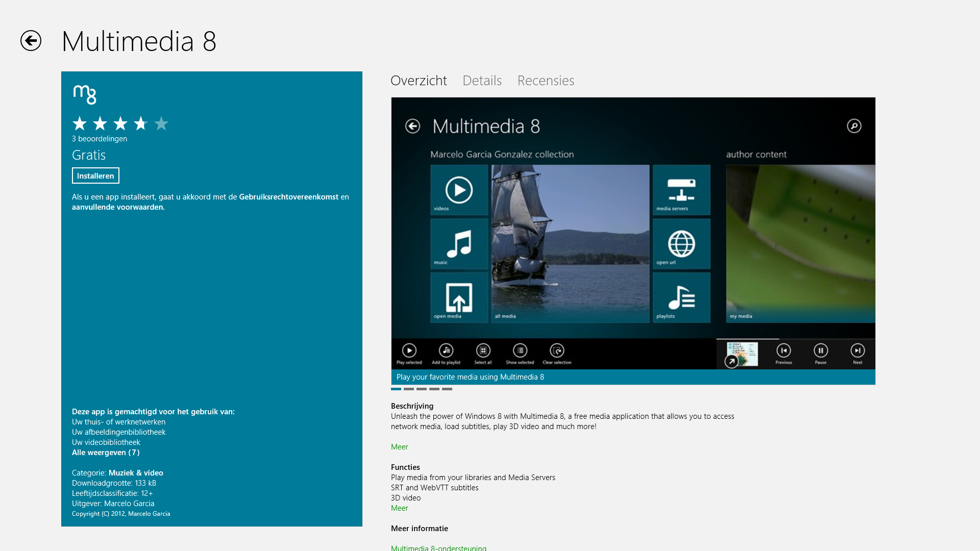The height and width of the screenshot is (551, 980).
Task: Expand description with Meer under Beschrijving
Action: click(400, 447)
